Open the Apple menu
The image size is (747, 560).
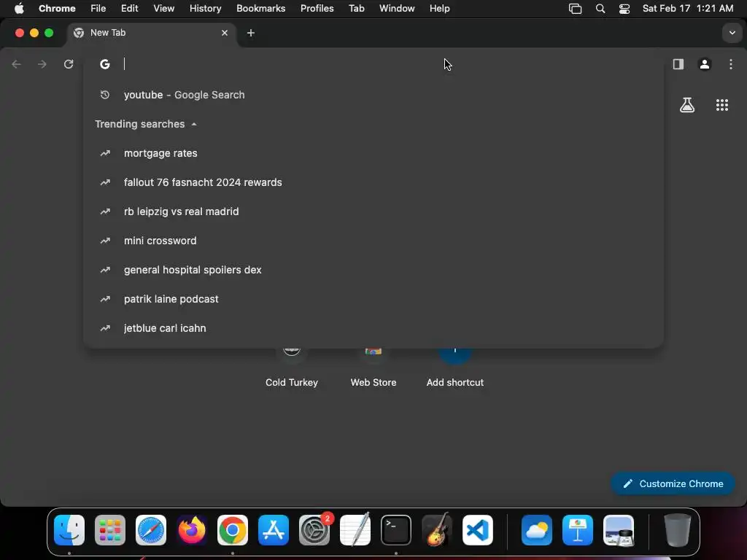click(19, 9)
